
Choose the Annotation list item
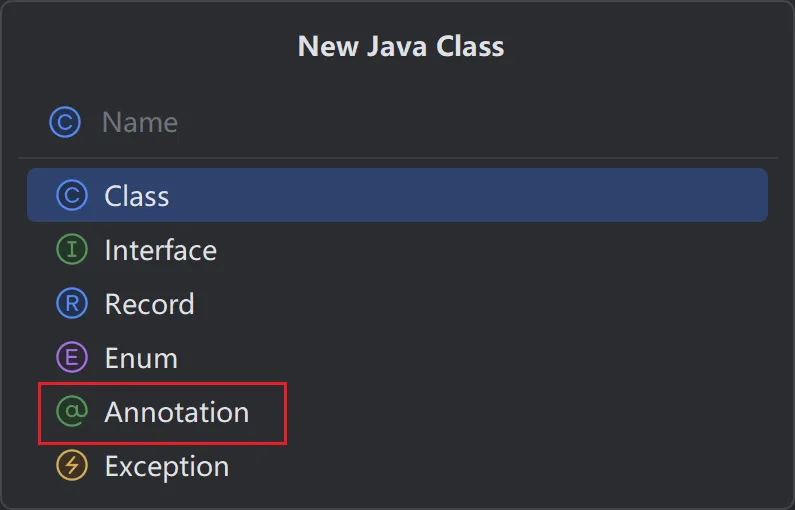point(177,412)
